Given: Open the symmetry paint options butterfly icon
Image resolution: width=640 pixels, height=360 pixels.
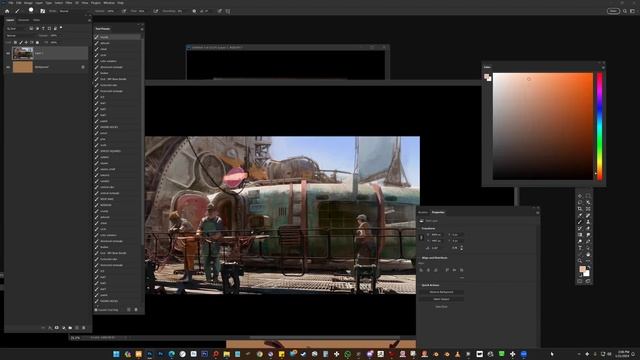Looking at the screenshot, I should point(228,11).
